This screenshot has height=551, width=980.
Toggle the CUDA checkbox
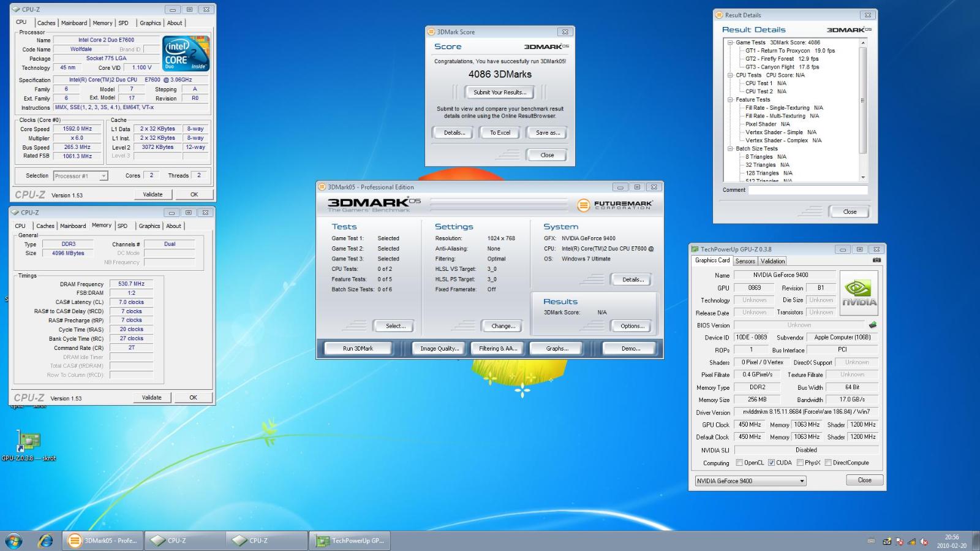[x=771, y=463]
